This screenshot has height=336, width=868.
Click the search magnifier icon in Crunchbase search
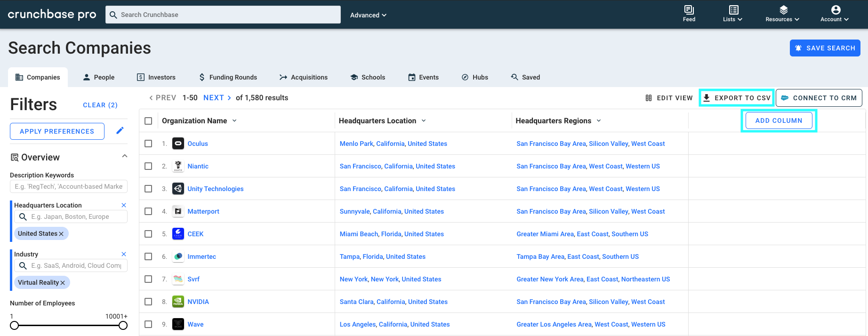coord(113,15)
